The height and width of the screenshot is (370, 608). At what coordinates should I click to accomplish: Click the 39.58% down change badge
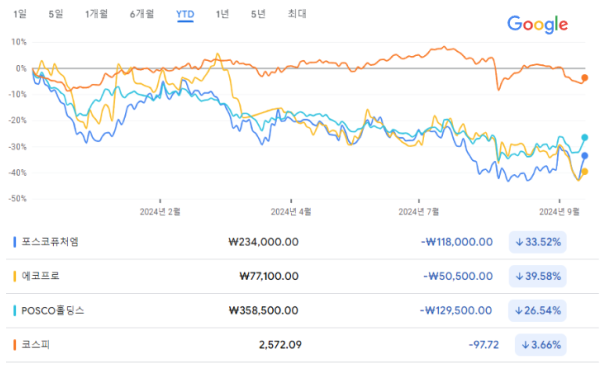click(x=538, y=276)
